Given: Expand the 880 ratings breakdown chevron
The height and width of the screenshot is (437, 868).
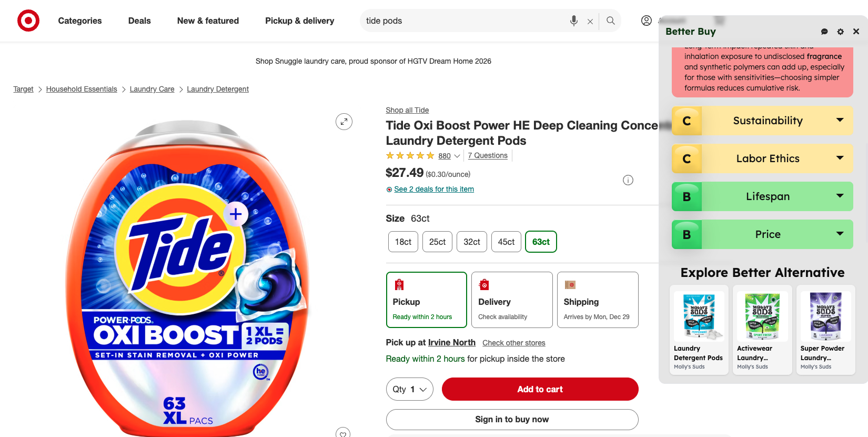Looking at the screenshot, I should 458,156.
